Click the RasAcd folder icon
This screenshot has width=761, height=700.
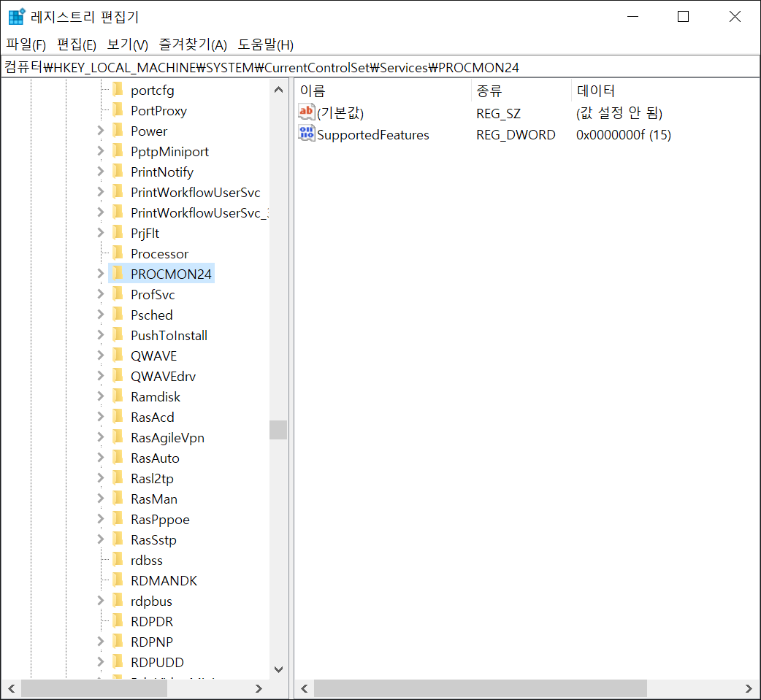(118, 417)
